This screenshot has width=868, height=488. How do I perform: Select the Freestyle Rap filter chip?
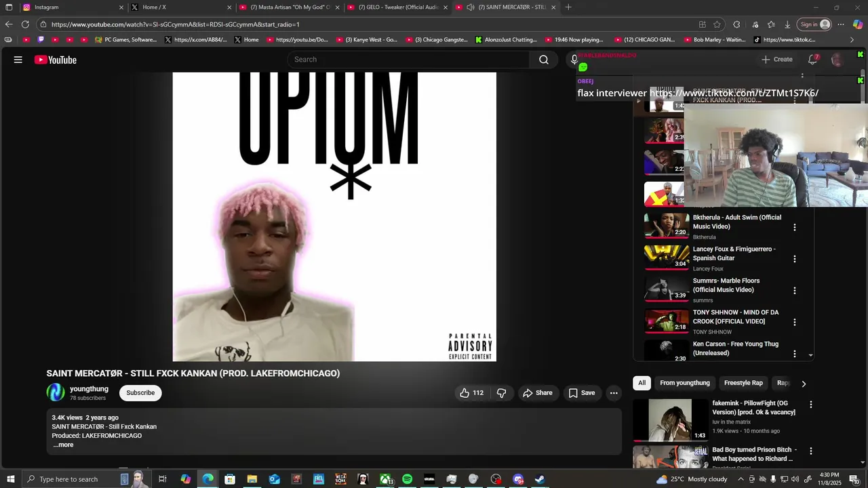pos(743,383)
